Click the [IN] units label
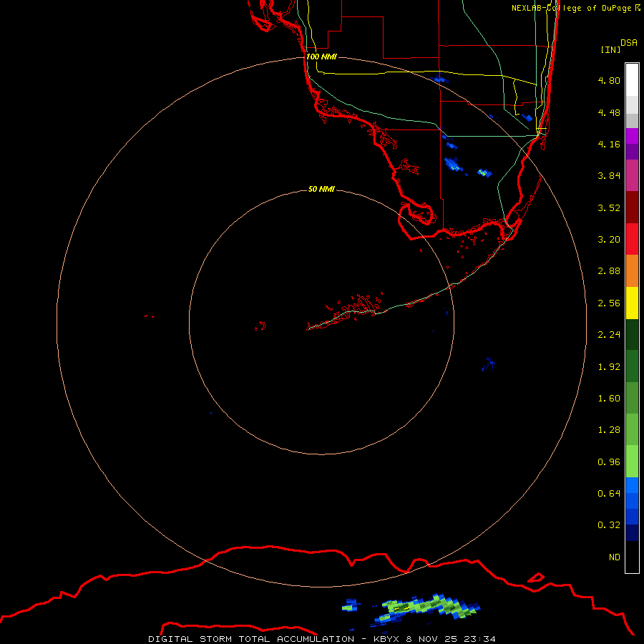Screen dimensions: 644x644 [x=610, y=49]
